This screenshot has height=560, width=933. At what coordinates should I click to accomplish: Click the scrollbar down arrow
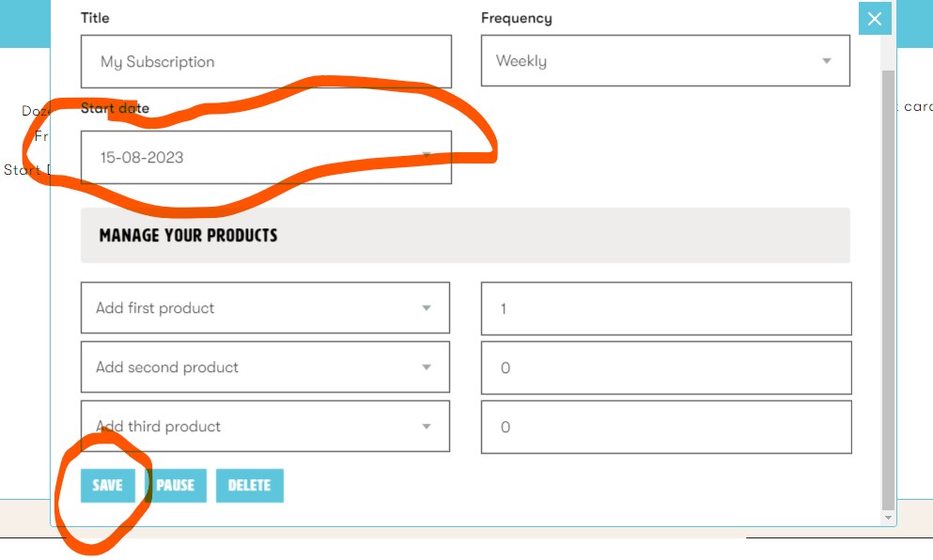coord(888,519)
